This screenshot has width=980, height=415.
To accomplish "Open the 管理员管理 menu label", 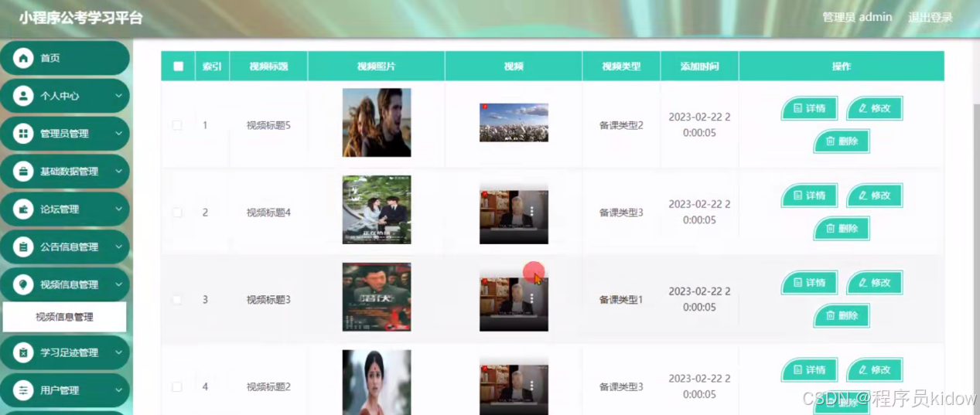I will pos(64,134).
